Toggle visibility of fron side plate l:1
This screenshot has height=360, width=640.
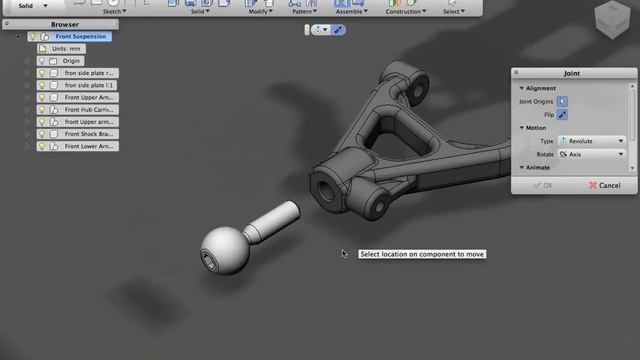[x=42, y=85]
